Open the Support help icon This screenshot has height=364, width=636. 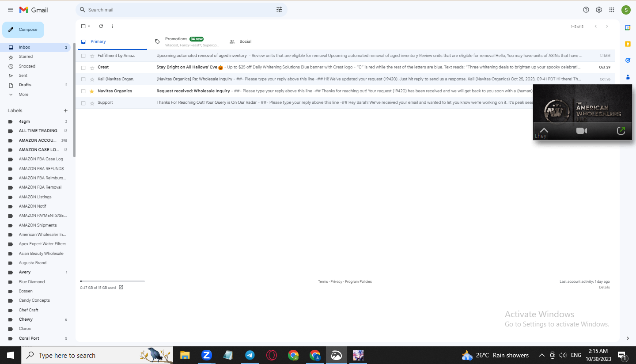pos(586,10)
